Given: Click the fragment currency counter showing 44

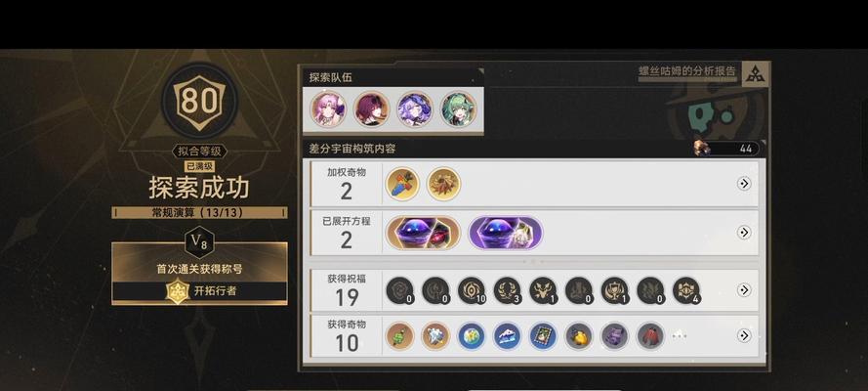Looking at the screenshot, I should pyautogui.click(x=726, y=149).
